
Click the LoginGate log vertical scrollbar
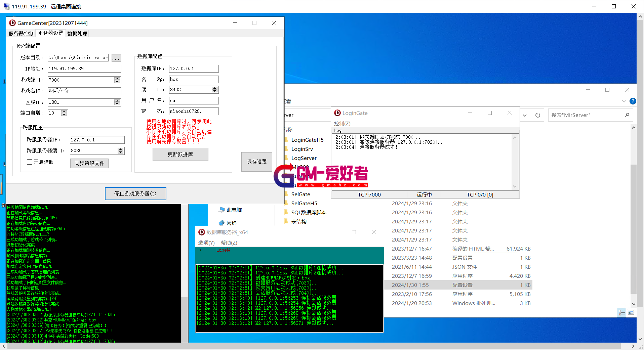515,162
